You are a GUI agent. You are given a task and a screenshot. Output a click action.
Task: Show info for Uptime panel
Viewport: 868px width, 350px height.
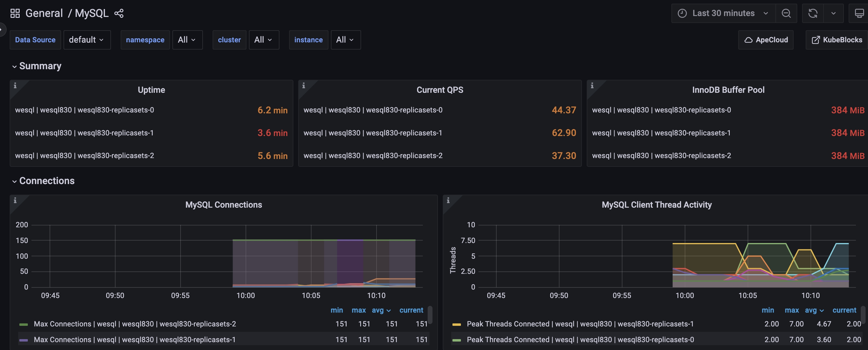click(x=15, y=86)
